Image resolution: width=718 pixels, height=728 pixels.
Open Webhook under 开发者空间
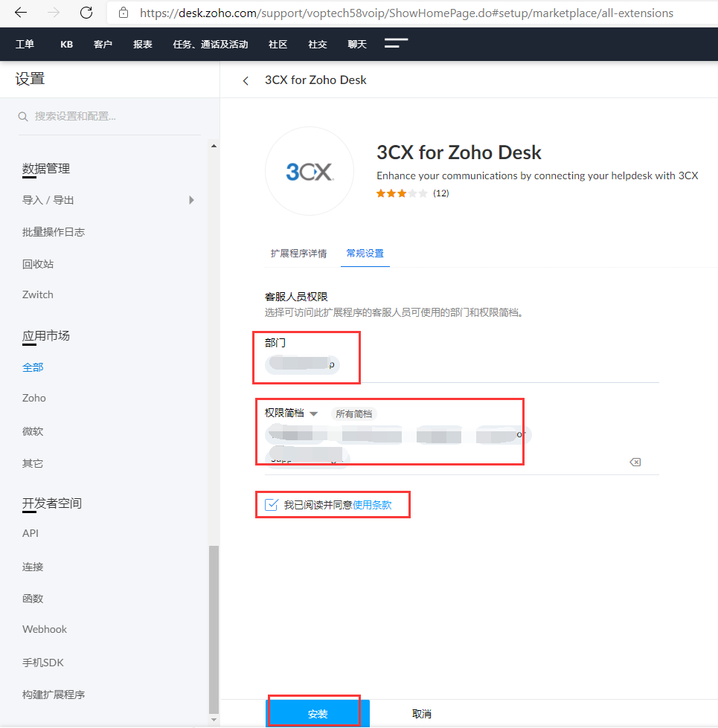[x=45, y=629]
